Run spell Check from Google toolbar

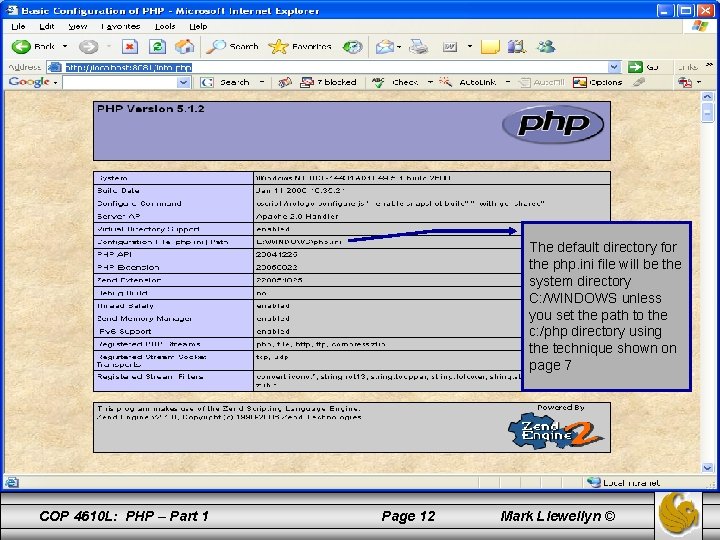click(395, 82)
